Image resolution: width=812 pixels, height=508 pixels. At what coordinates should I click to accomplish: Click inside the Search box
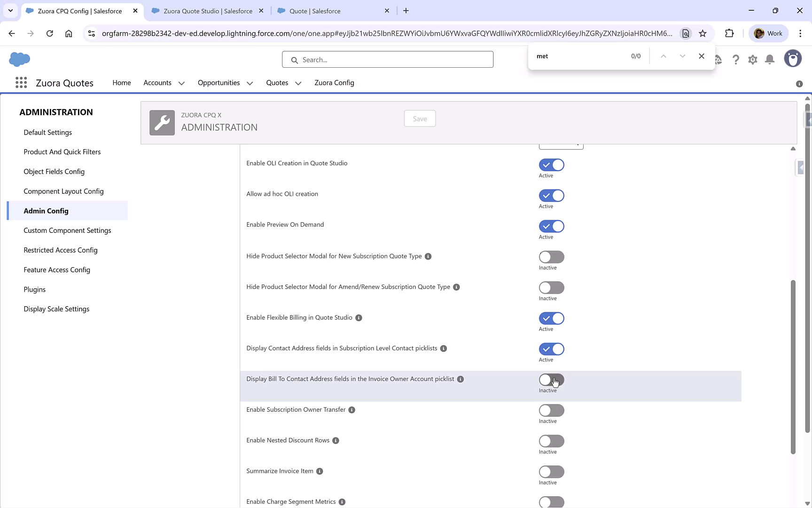pos(387,59)
